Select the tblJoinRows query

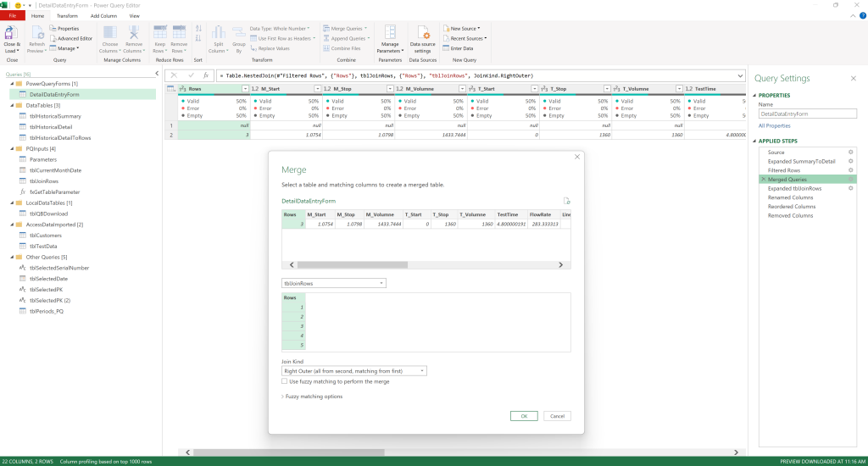pos(44,181)
